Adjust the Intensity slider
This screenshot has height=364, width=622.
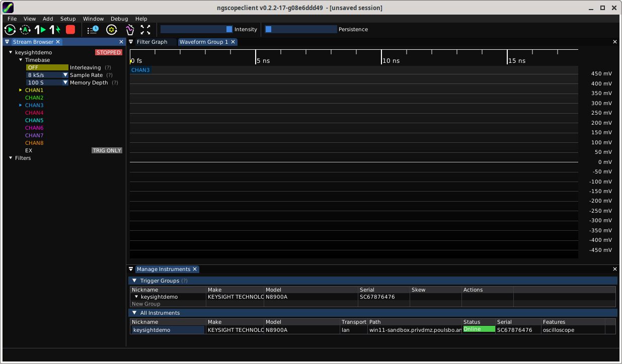tap(196, 29)
